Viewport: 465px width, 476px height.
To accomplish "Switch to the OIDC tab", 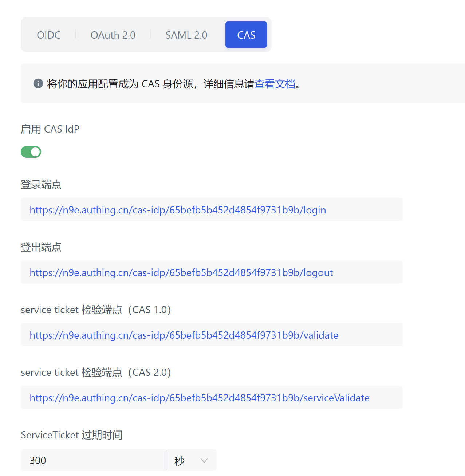I will coord(49,35).
